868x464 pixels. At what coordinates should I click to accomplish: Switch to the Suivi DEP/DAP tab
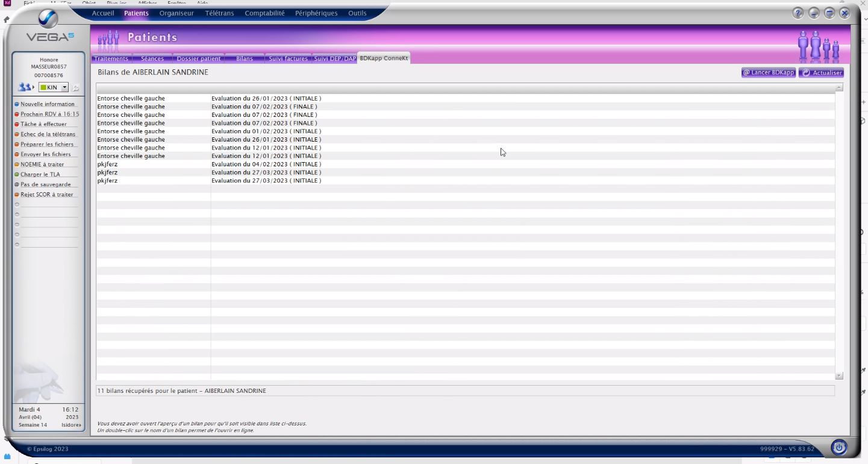(335, 58)
